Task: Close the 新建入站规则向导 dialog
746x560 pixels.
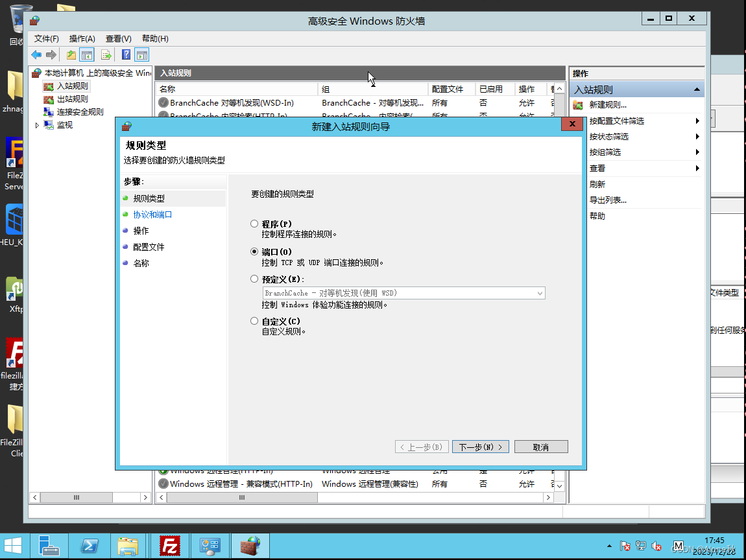Action: [572, 124]
